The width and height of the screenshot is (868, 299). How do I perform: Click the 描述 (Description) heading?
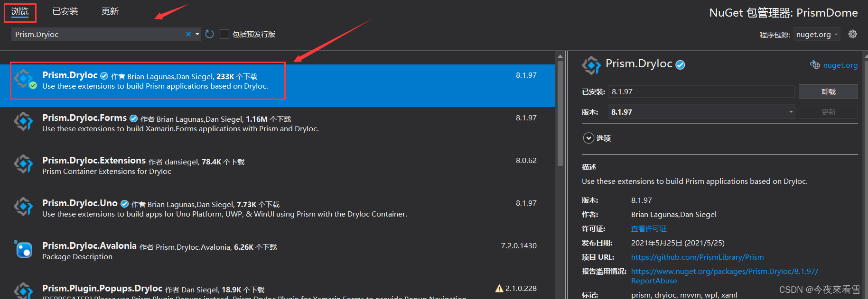(x=589, y=167)
